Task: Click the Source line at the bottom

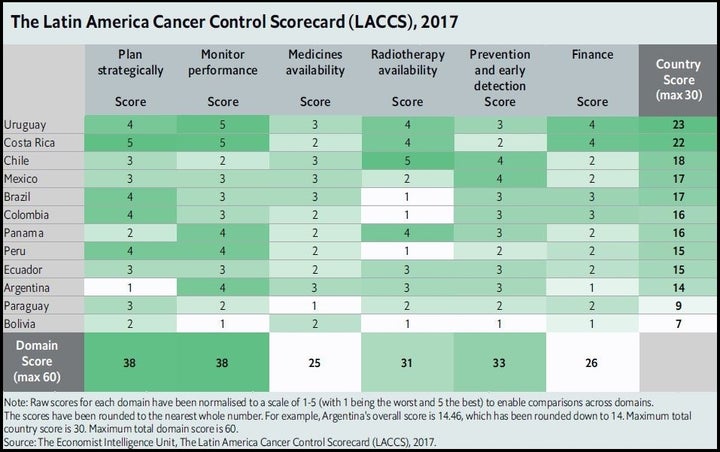Action: click(x=219, y=442)
